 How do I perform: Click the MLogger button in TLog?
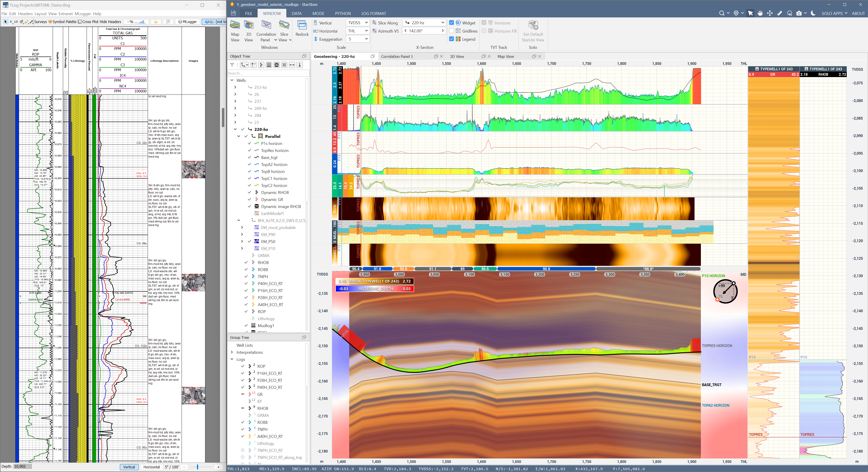pyautogui.click(x=188, y=22)
